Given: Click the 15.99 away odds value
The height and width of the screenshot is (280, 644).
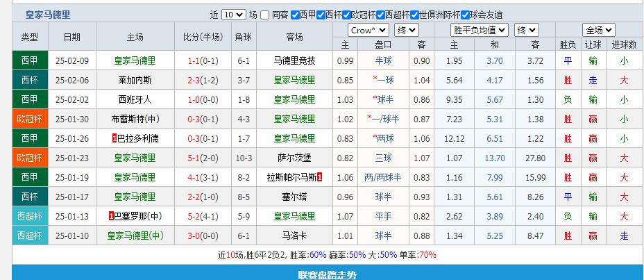Looking at the screenshot, I should click(x=535, y=178).
